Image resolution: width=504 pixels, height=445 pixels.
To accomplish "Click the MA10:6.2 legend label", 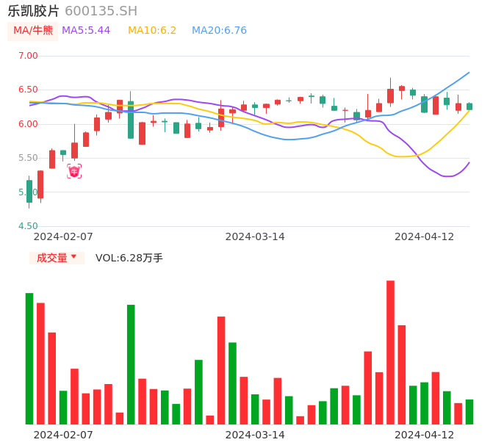I will tap(152, 31).
